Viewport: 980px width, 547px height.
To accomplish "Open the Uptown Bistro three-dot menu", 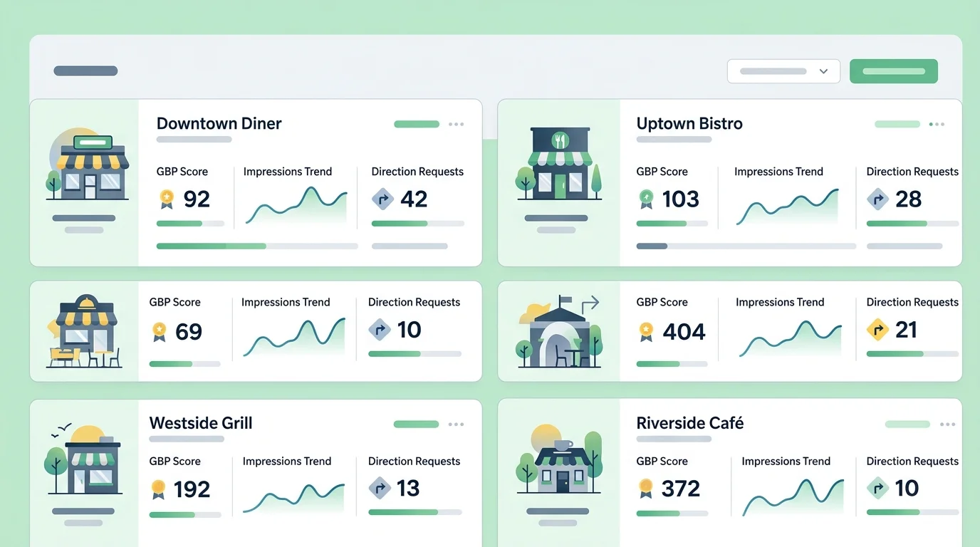I will [937, 124].
